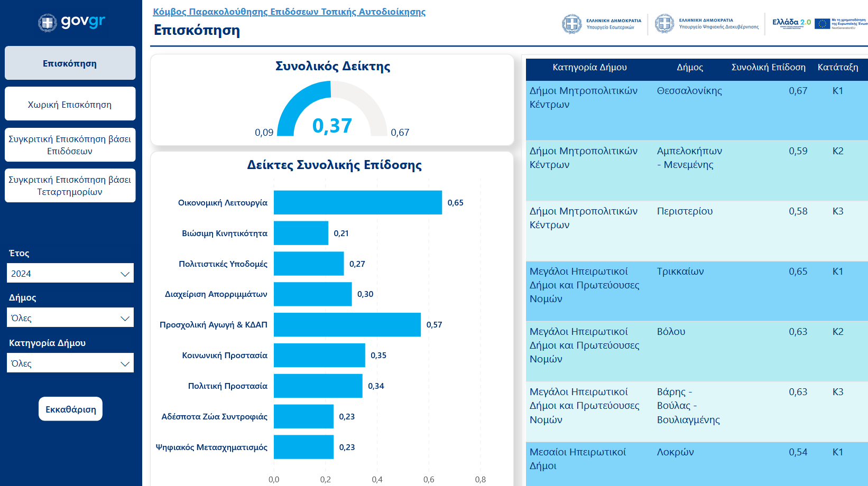The width and height of the screenshot is (868, 486).
Task: Click the European Union flag logo
Action: [x=822, y=24]
